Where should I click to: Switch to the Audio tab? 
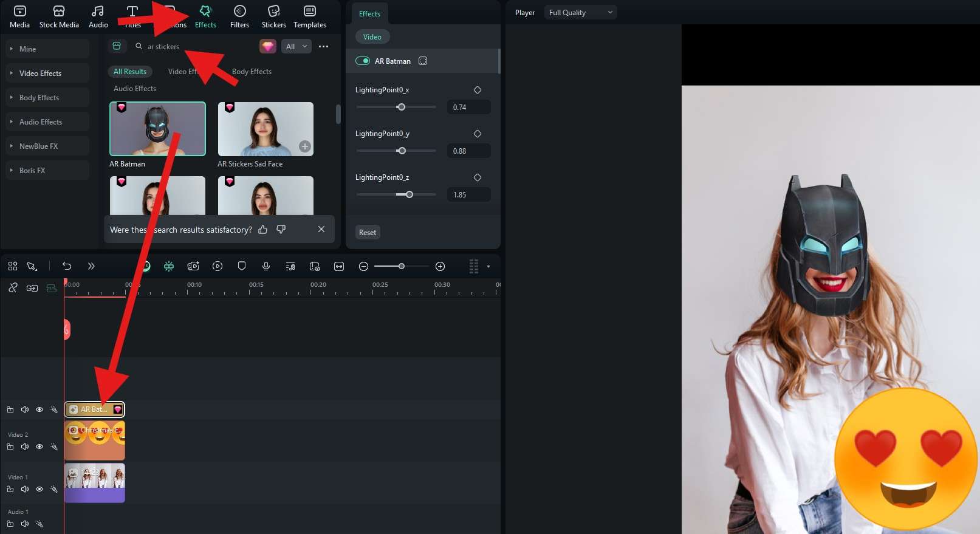click(x=98, y=17)
